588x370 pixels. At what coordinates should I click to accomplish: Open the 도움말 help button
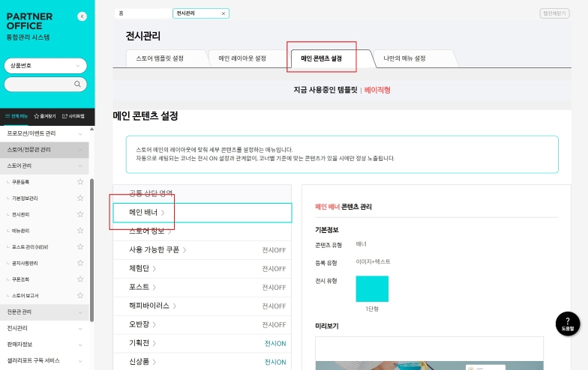[x=567, y=323]
